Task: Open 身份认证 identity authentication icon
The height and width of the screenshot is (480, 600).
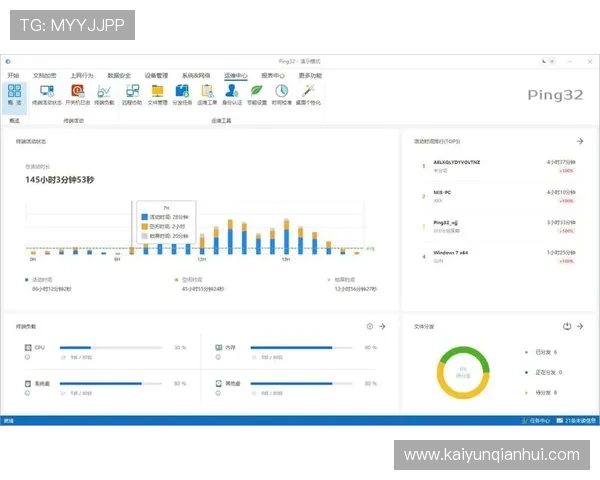Action: [x=232, y=94]
